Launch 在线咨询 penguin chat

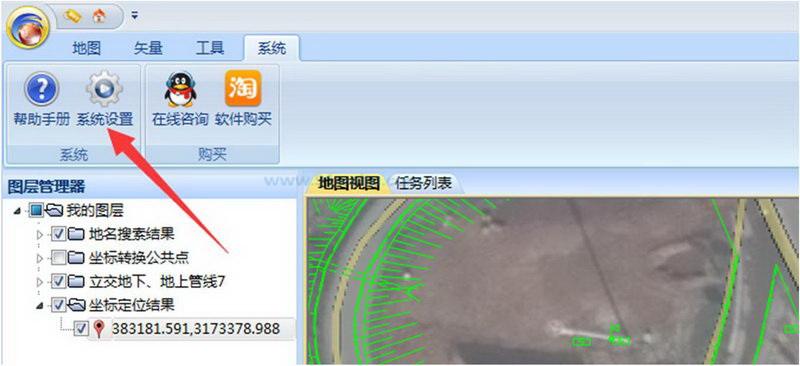click(181, 100)
